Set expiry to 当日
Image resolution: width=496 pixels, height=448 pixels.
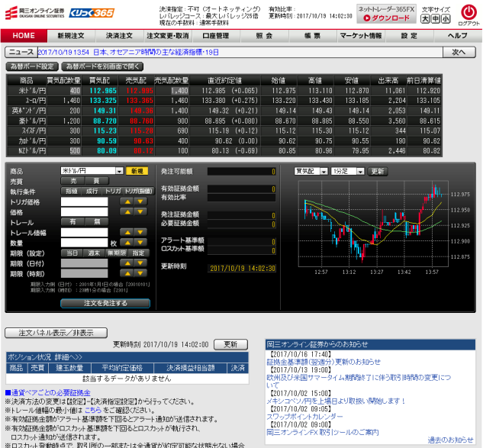(72, 253)
